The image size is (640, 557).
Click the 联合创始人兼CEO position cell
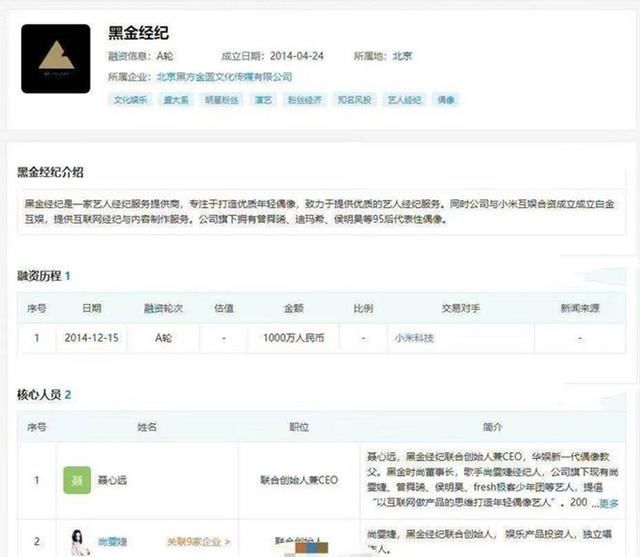pos(299,480)
